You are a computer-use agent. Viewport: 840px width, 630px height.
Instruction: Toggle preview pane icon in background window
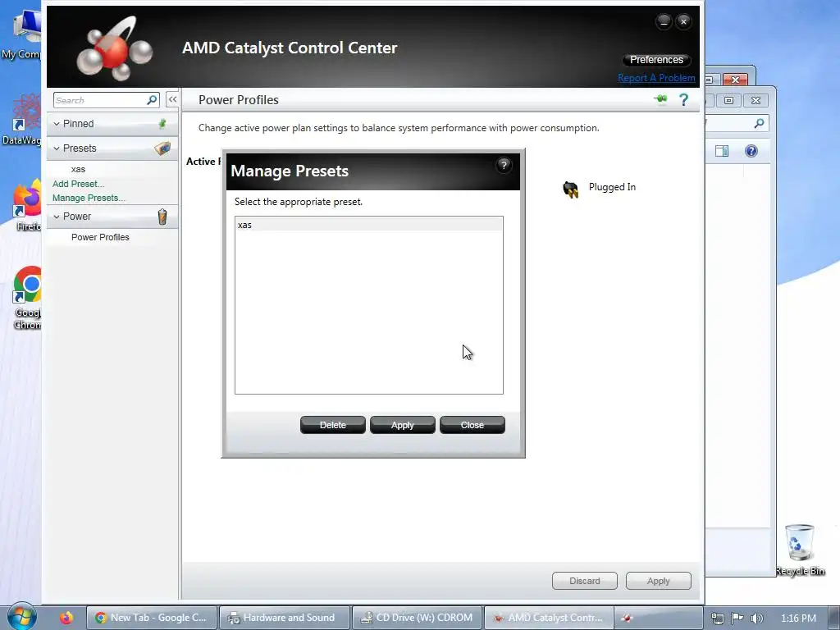click(722, 151)
